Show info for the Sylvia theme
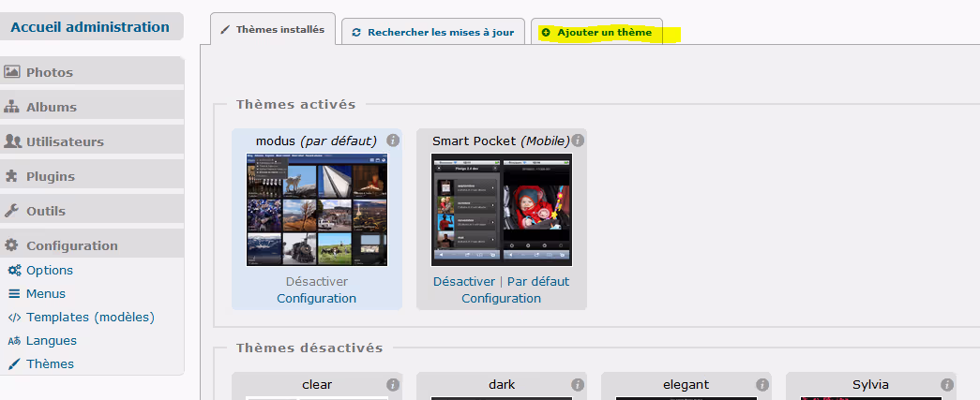 tap(947, 384)
